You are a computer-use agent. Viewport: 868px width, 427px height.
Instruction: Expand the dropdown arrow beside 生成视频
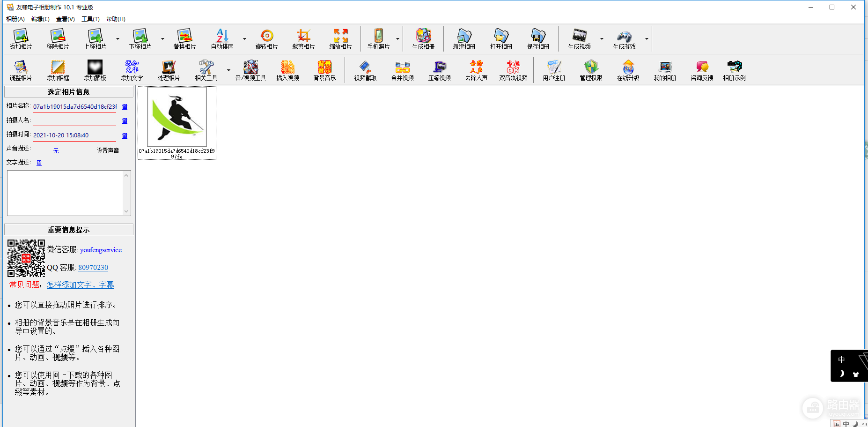point(602,39)
